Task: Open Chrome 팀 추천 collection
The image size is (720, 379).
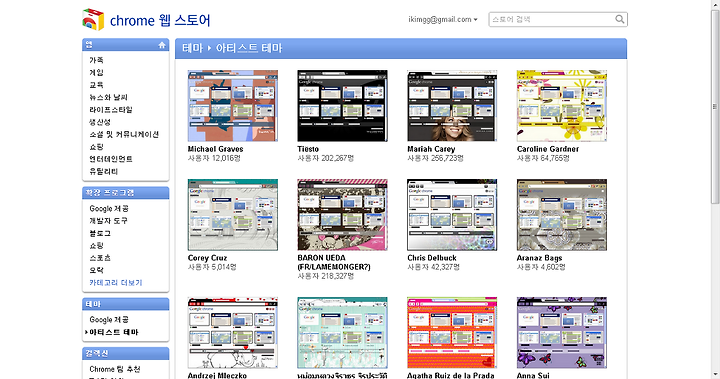Action: 115,369
